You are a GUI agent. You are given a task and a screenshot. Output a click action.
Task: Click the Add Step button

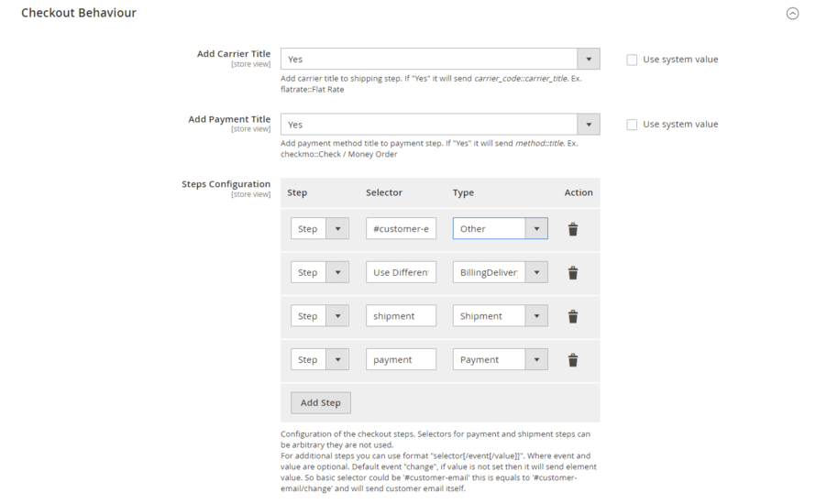321,403
